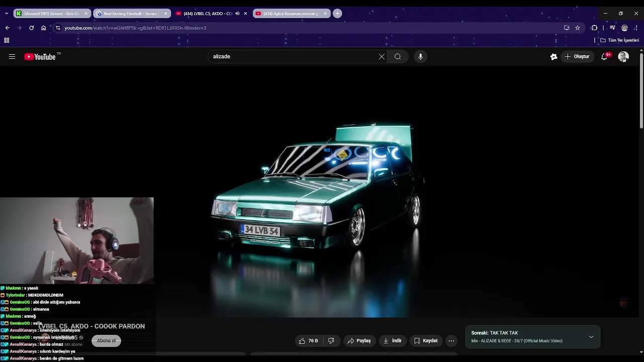Viewport: 644px width, 362px height.
Task: Click the LVBEL C5, AKDO - COOOK PARDON title
Action: [x=92, y=326]
